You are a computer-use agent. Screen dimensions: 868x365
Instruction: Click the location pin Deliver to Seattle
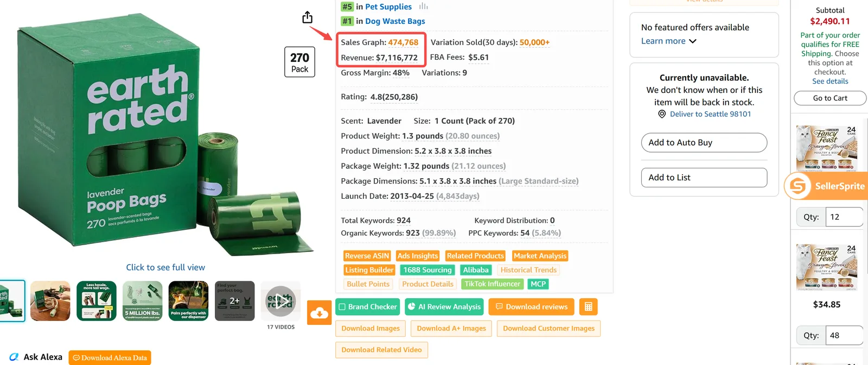coord(662,114)
